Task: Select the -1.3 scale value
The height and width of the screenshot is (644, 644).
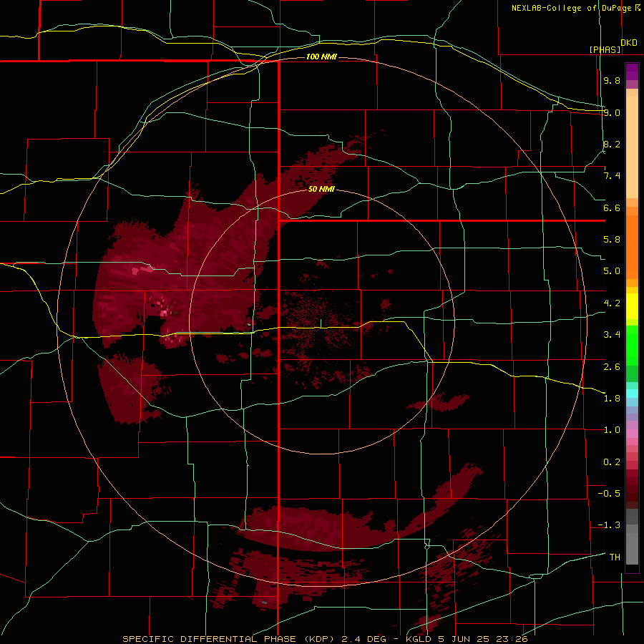Action: click(609, 525)
